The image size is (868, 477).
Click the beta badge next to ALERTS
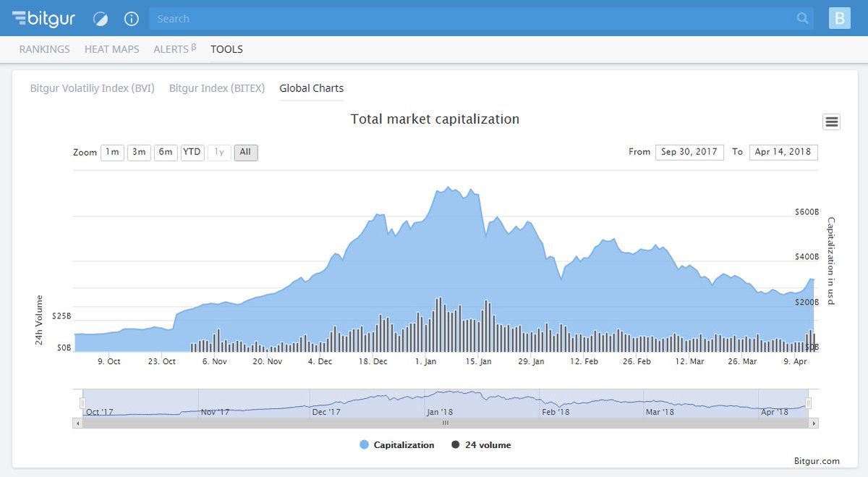[192, 45]
